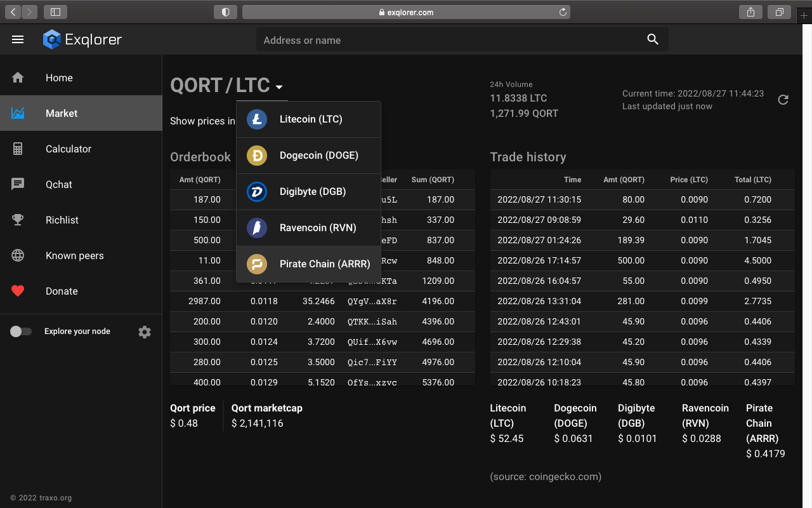Click the Known peers globe icon
The height and width of the screenshot is (508, 812).
[18, 255]
